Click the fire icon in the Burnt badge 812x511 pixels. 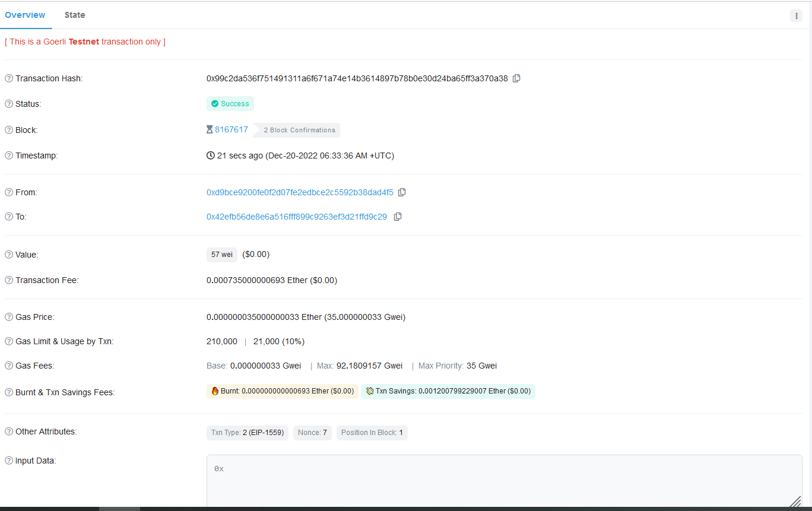point(214,391)
